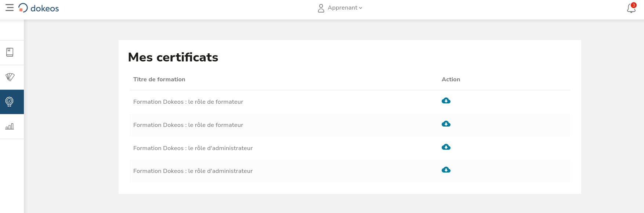Screen dimensions: 644x213
Task: Open the bar chart statistics sidebar icon
Action: pos(10,126)
